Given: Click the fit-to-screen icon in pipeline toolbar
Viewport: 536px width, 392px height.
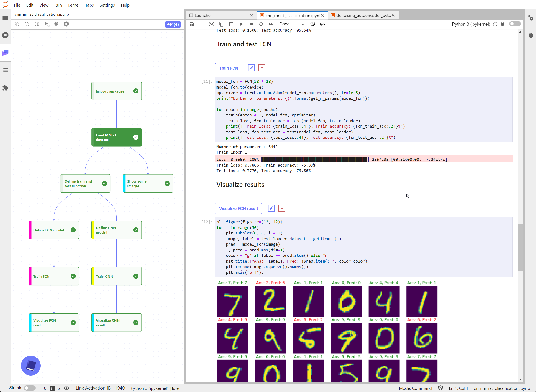Looking at the screenshot, I should [36, 24].
